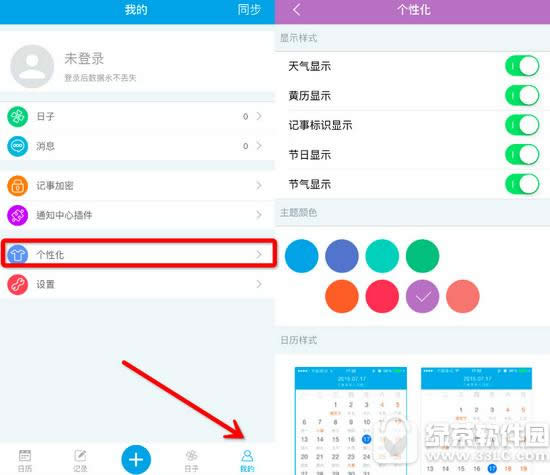Screen dimensions: 550x475
Task: Go back using the 个性化 header arrow
Action: [x=297, y=10]
